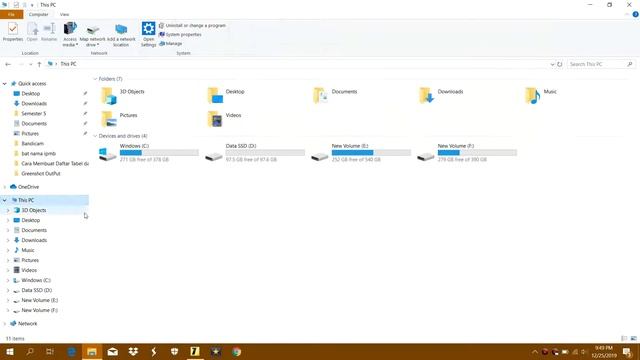Select Data SSD (D:) in navigation tree
The width and height of the screenshot is (640, 360).
(36, 290)
